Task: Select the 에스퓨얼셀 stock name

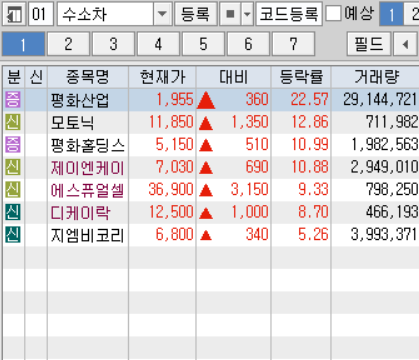Action: click(x=87, y=190)
